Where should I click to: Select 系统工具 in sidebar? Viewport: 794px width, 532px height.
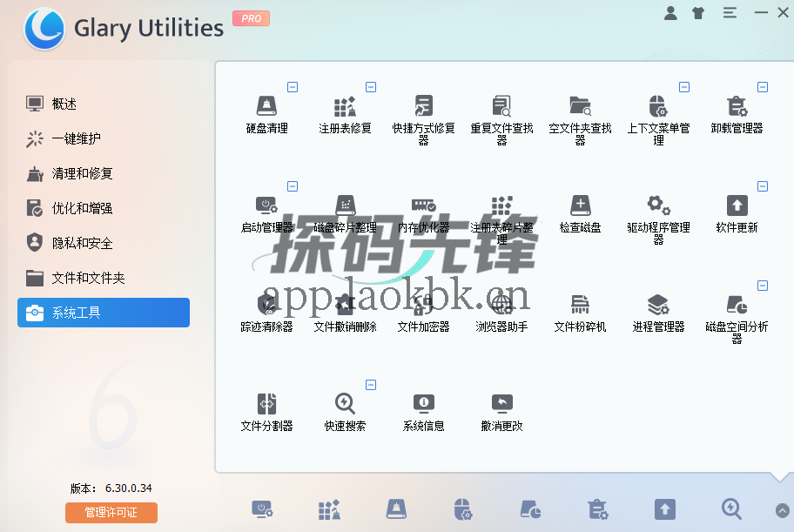point(104,313)
